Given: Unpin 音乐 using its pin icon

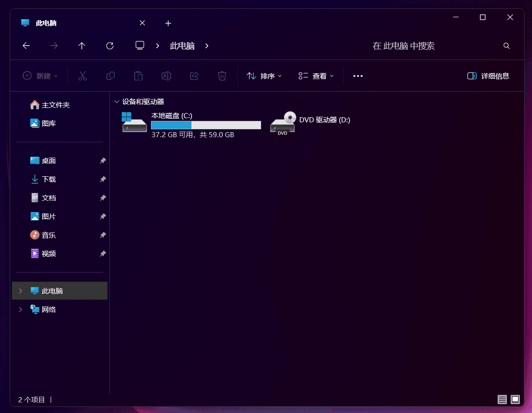Looking at the screenshot, I should point(103,235).
